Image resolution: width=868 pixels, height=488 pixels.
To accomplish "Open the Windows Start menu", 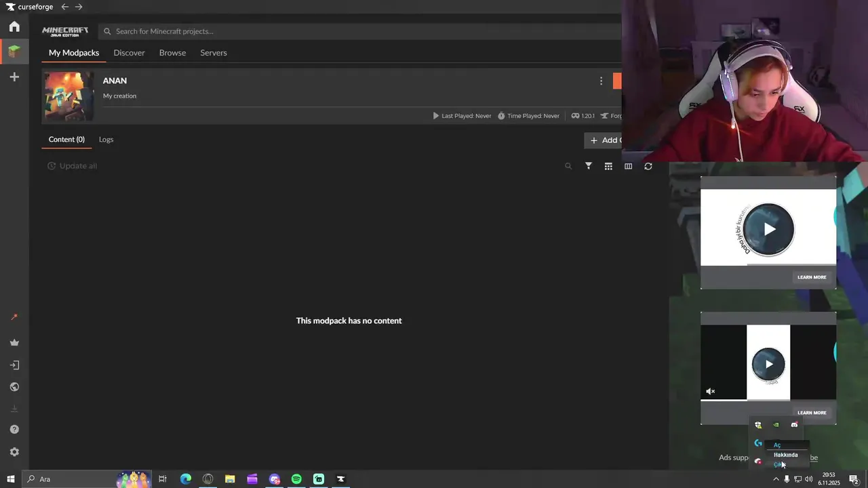I will point(10,479).
